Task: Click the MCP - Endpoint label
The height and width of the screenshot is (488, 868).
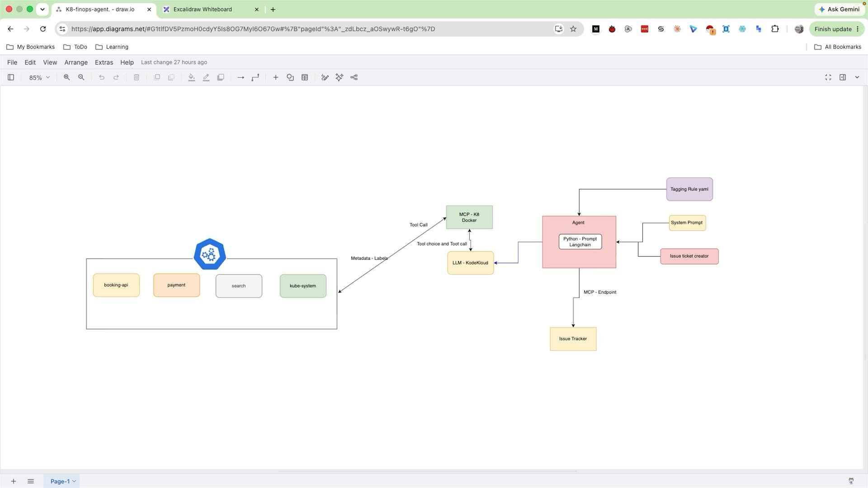Action: point(600,292)
